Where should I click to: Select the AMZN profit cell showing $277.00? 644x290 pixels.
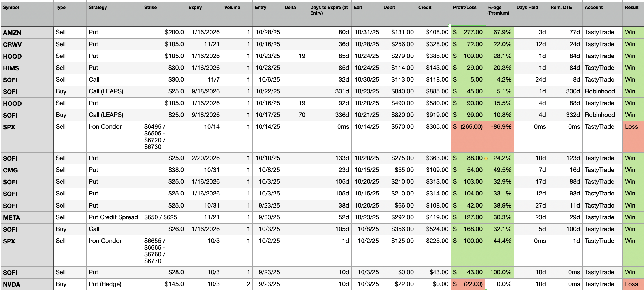coord(468,32)
